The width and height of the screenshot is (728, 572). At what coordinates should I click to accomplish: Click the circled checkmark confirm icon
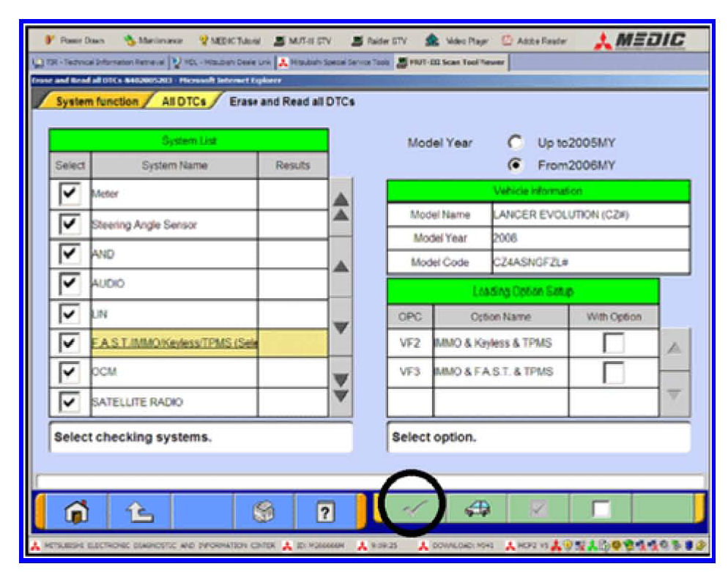pyautogui.click(x=412, y=509)
